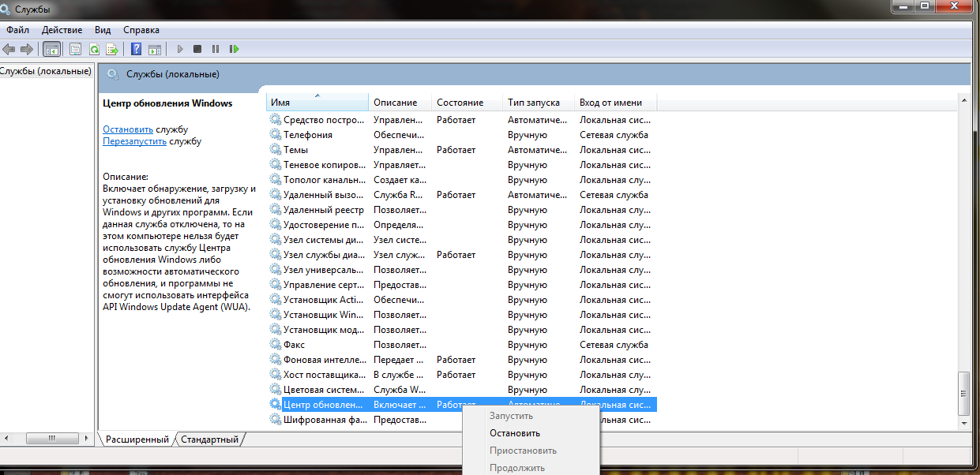980x475 pixels.
Task: Click left pane horizontal scrollbar left arrow
Action: coord(6,438)
